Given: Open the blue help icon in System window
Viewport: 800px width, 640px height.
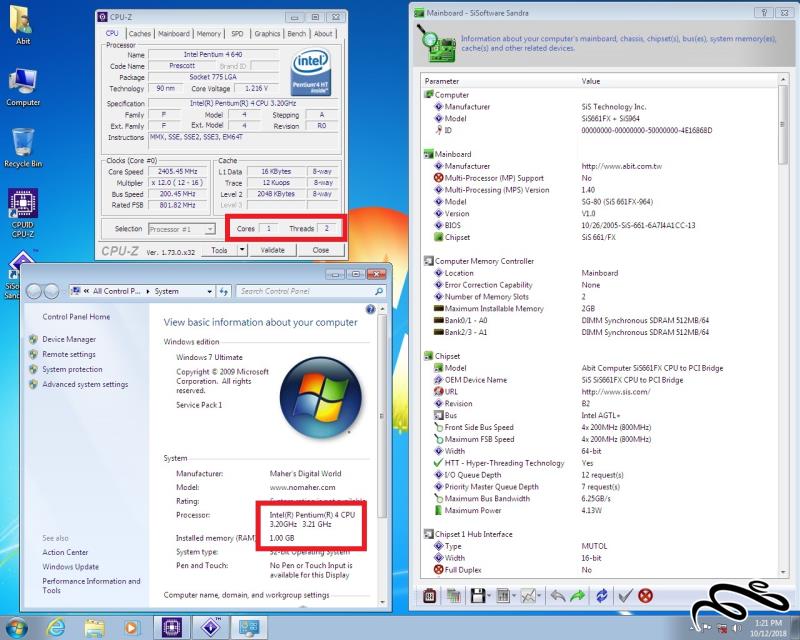Looking at the screenshot, I should click(370, 309).
